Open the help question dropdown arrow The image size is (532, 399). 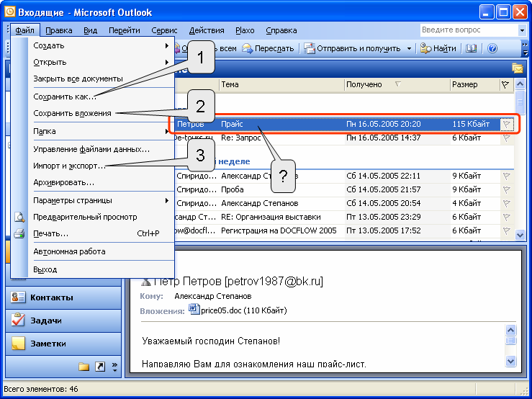coord(522,30)
